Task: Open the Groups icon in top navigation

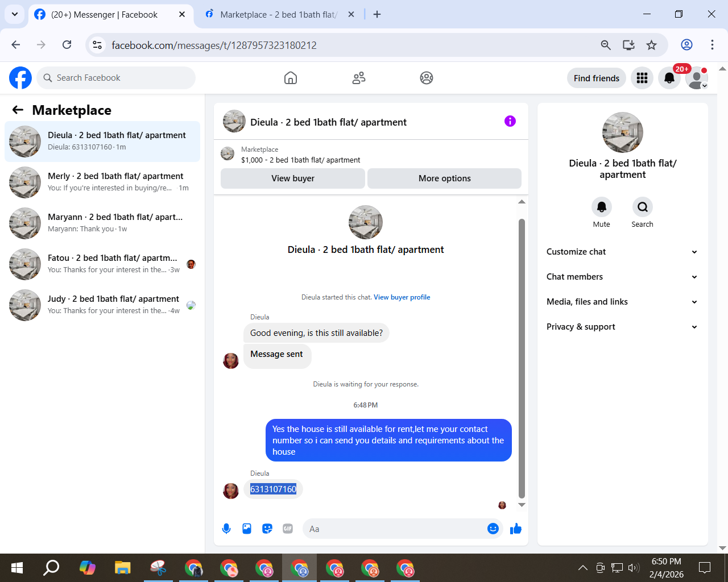Action: (x=427, y=78)
